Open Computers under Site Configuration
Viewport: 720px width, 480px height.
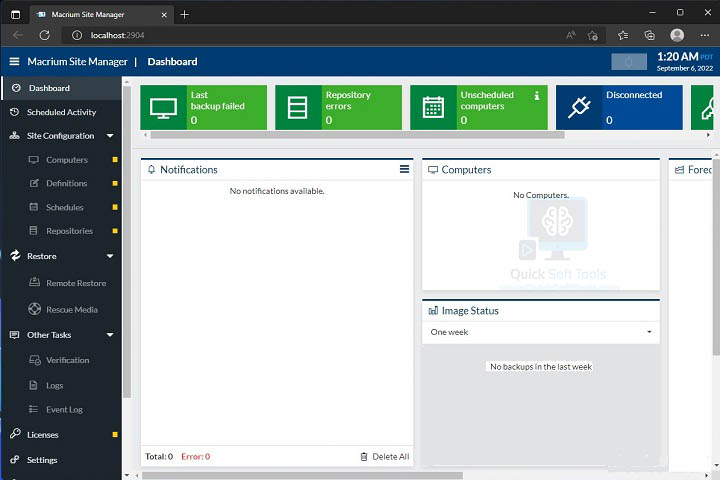(x=67, y=160)
